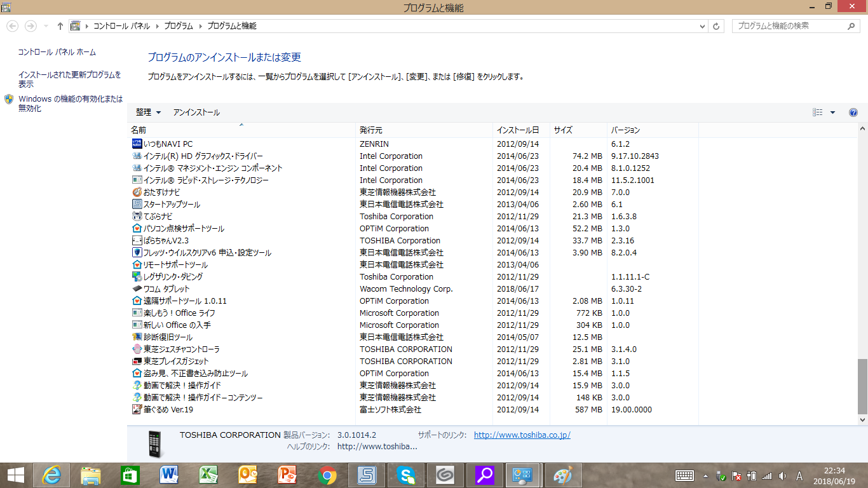Viewport: 868px width, 488px height.
Task: Click the パソコン点検サポートツール icon
Action: click(x=137, y=228)
